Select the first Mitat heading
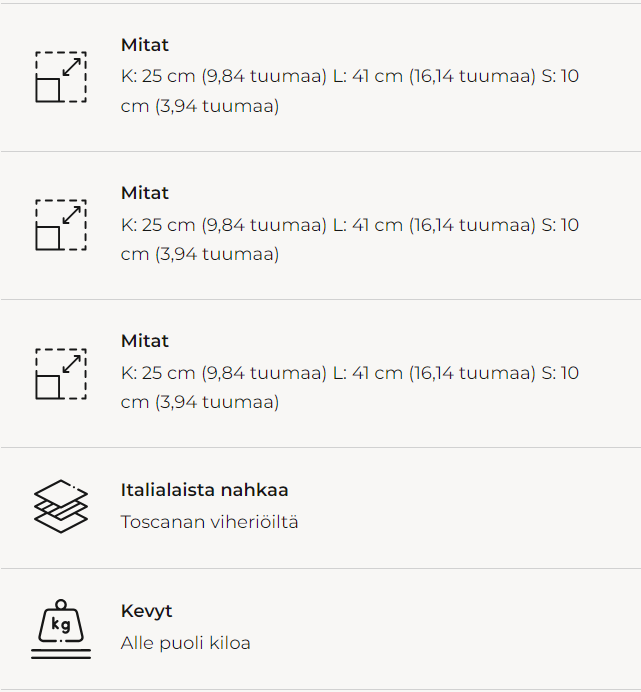Image resolution: width=641 pixels, height=692 pixels. coord(145,45)
